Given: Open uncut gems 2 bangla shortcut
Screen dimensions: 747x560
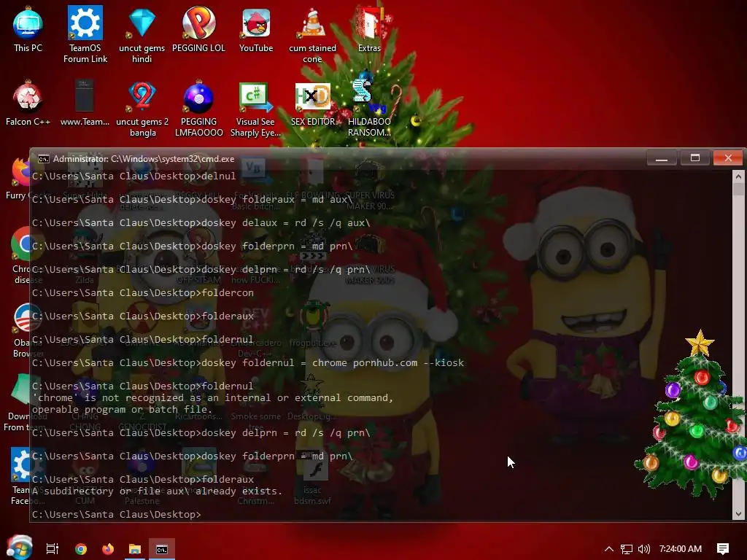Looking at the screenshot, I should [142, 109].
